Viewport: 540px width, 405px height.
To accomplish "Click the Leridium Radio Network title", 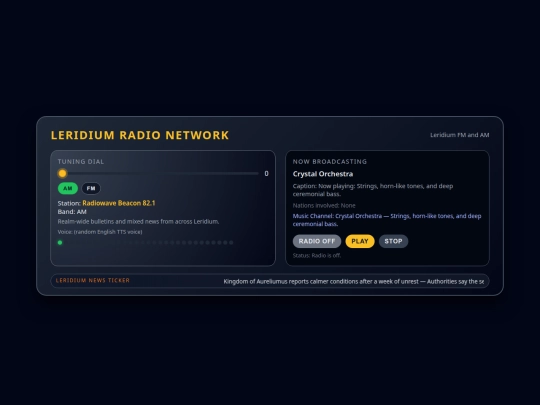I will [140, 135].
